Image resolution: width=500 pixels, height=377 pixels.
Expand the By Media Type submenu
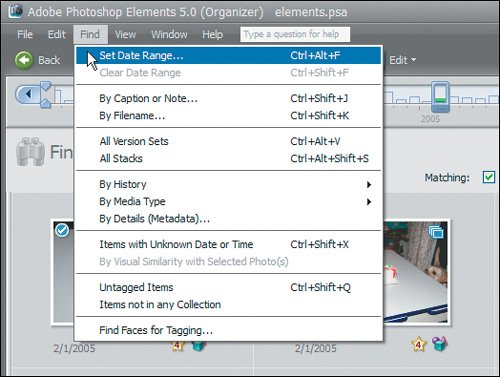point(229,202)
